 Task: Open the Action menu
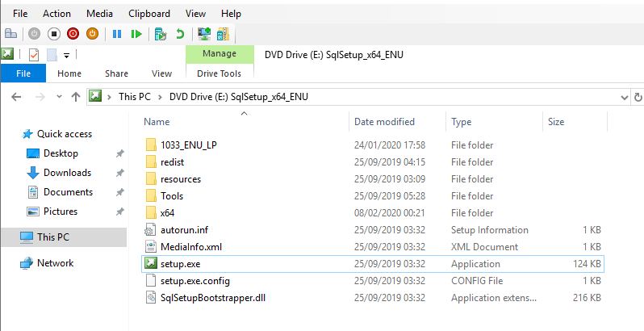(56, 14)
